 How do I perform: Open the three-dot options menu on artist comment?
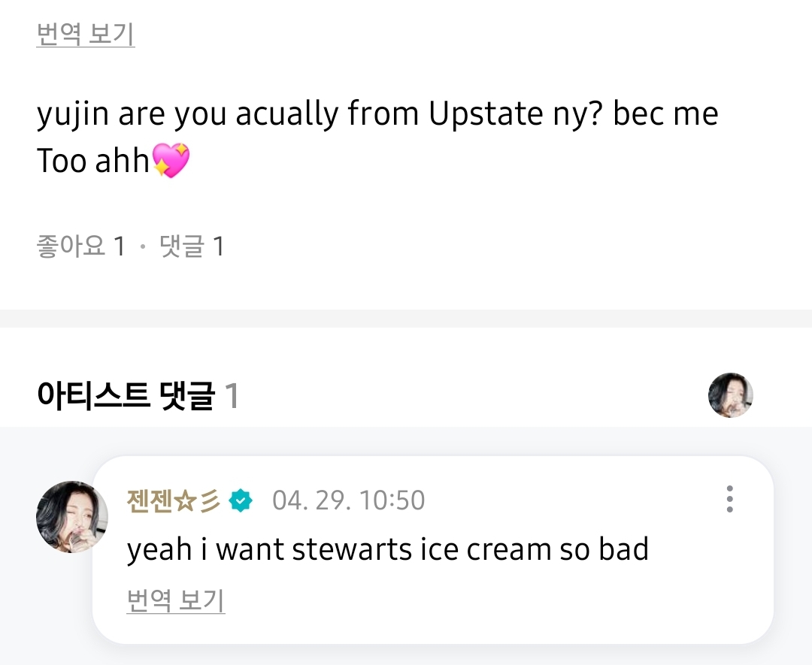[729, 499]
